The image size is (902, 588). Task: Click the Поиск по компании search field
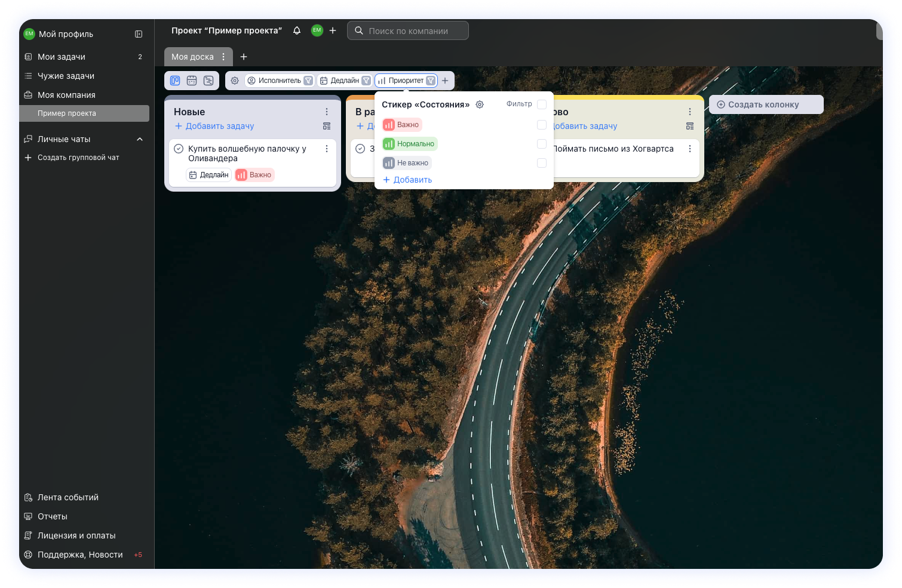click(x=408, y=31)
